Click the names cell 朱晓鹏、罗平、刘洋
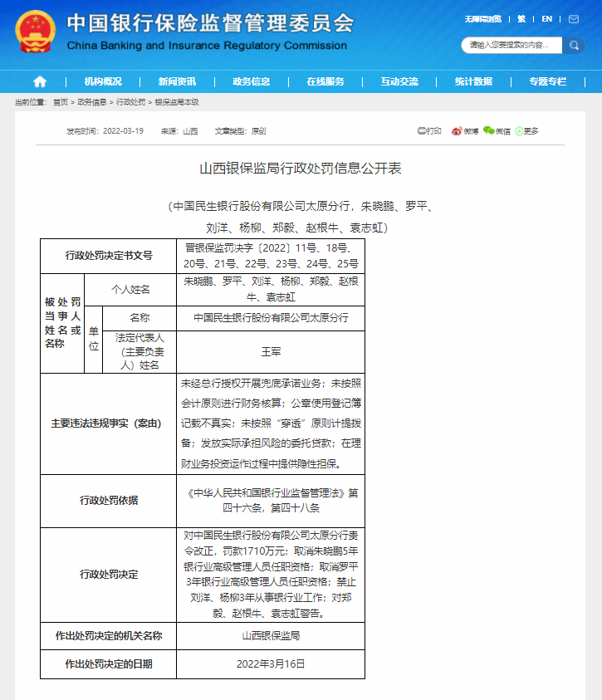This screenshot has height=700, width=602. [271, 290]
